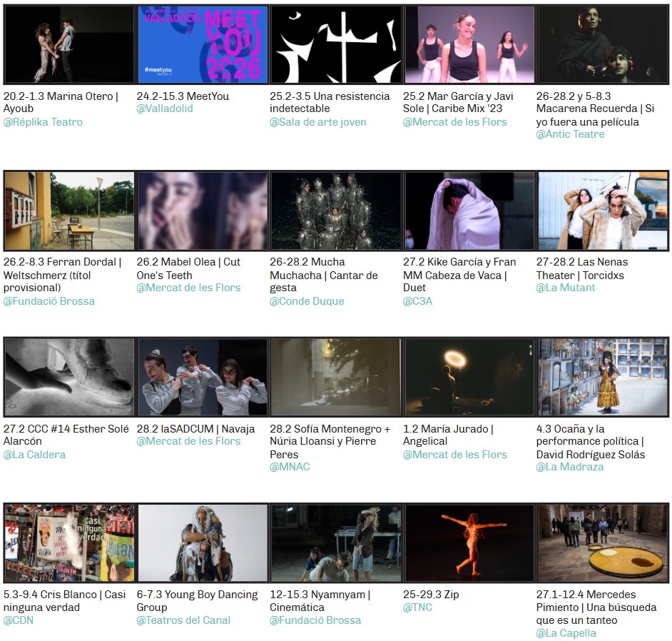The width and height of the screenshot is (672, 641).
Task: Follow the @La Caldera venue link
Action: pyautogui.click(x=34, y=455)
